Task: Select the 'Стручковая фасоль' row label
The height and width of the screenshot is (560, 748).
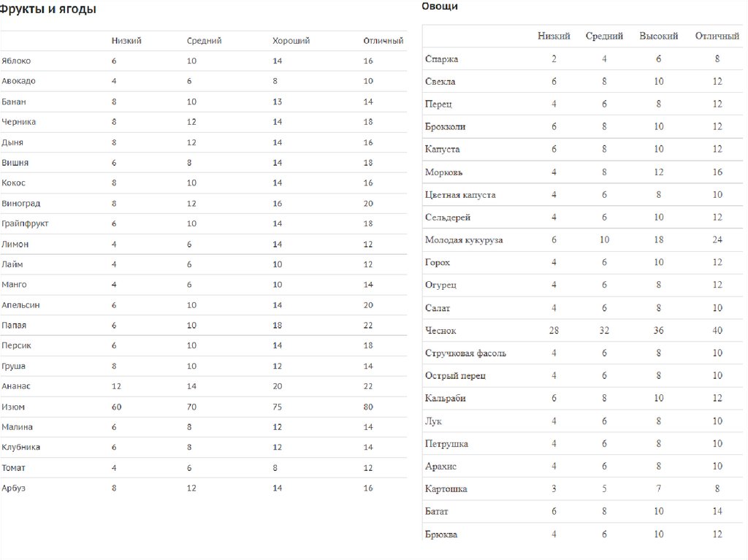Action: (x=465, y=353)
